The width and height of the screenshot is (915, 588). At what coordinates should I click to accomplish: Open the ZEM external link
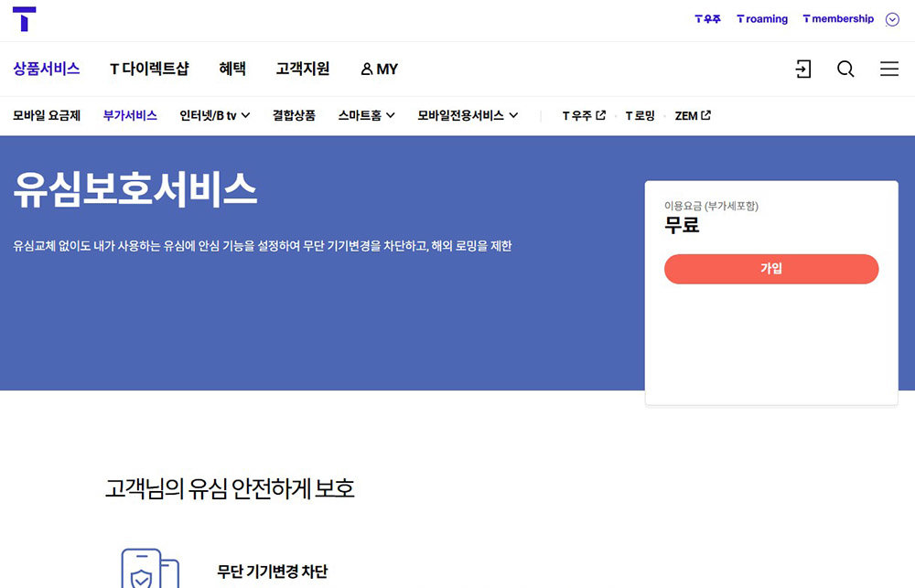tap(693, 116)
